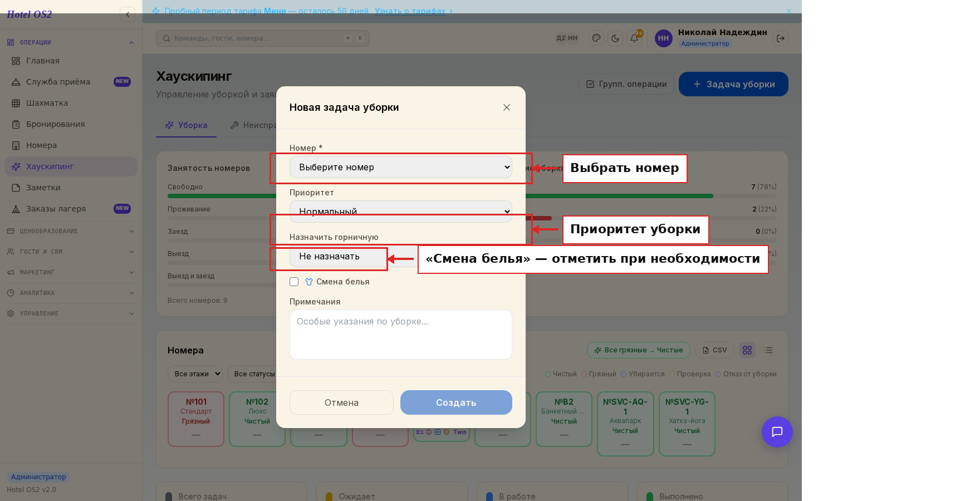Expand Управление section
The width and height of the screenshot is (980, 501).
pyautogui.click(x=71, y=313)
